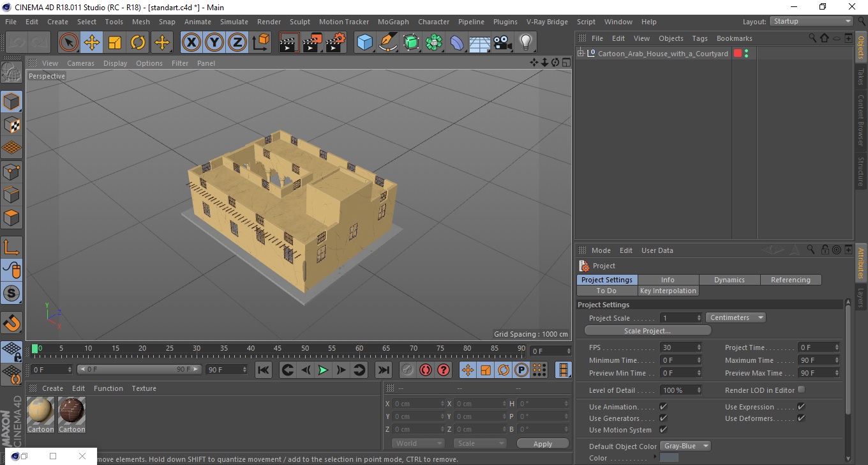
Task: Toggle Use Motion System checkbox
Action: [663, 430]
